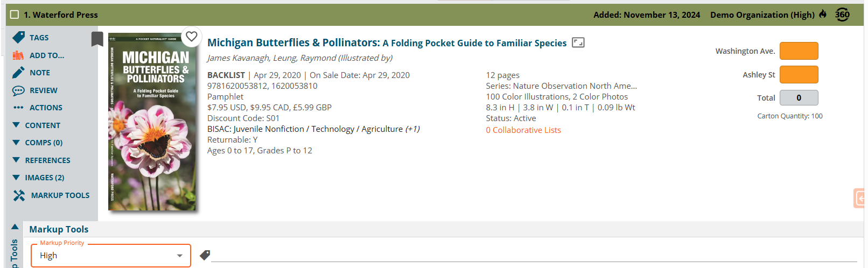
Task: Toggle the bookmark ribbon icon
Action: [97, 39]
